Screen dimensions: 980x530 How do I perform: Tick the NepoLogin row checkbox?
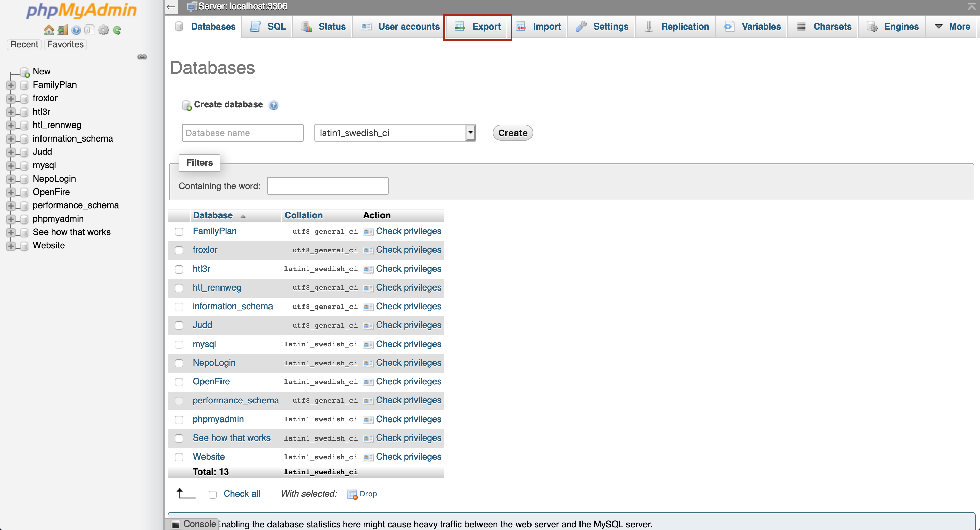[x=179, y=363]
